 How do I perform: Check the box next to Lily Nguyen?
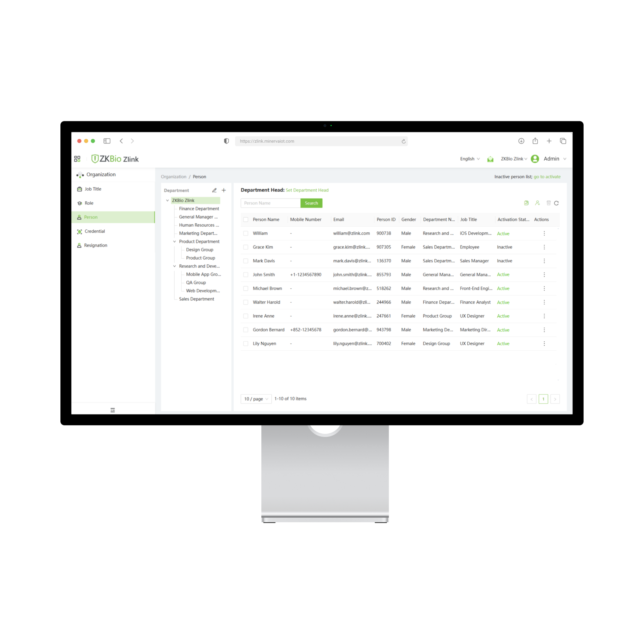pyautogui.click(x=246, y=343)
